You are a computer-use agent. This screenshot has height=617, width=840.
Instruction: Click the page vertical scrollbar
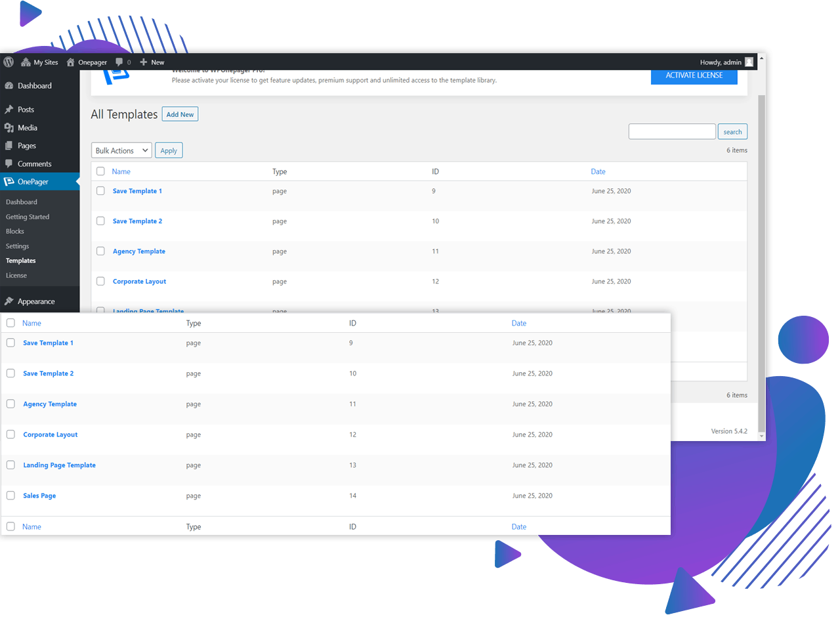coord(761,263)
